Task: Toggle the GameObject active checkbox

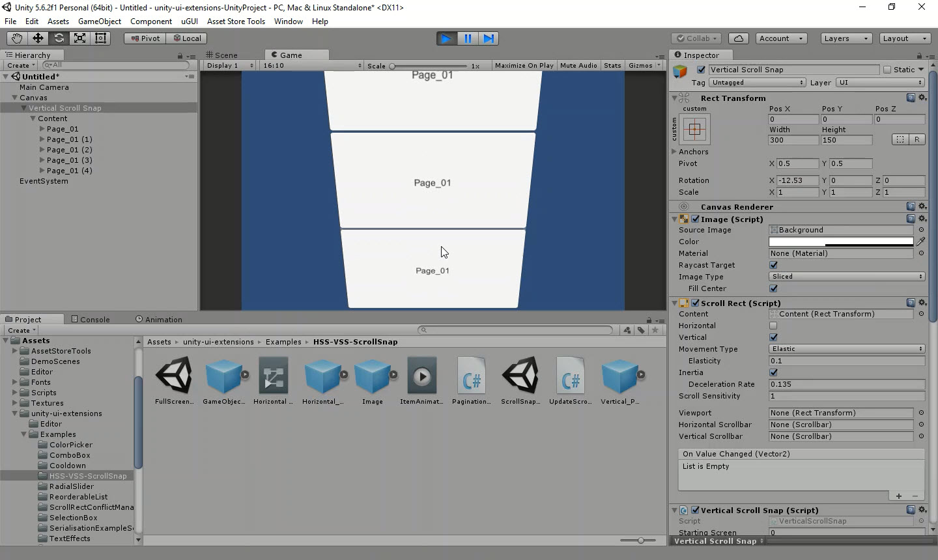Action: (701, 70)
